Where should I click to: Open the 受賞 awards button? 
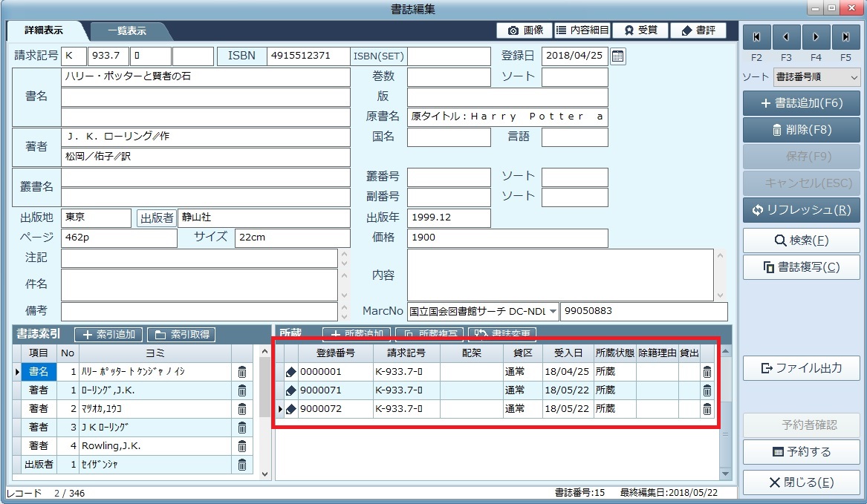pos(640,30)
